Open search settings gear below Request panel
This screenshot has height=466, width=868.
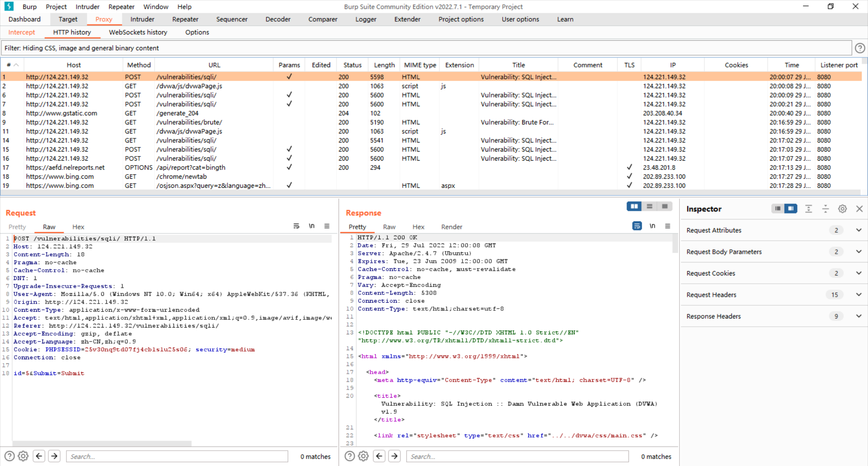tap(24, 456)
